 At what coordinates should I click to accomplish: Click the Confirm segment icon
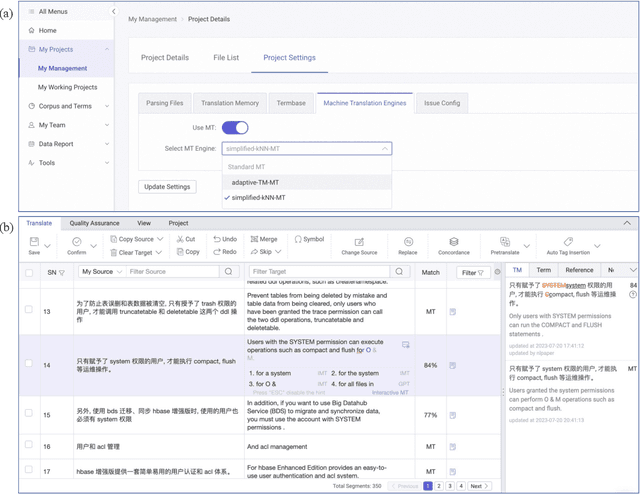[x=77, y=242]
